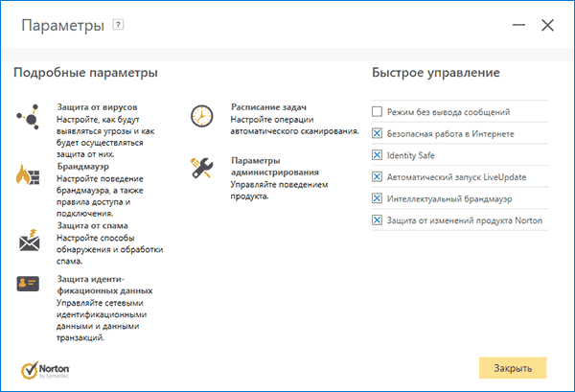575x392 pixels.
Task: Click the help question mark icon
Action: point(118,25)
